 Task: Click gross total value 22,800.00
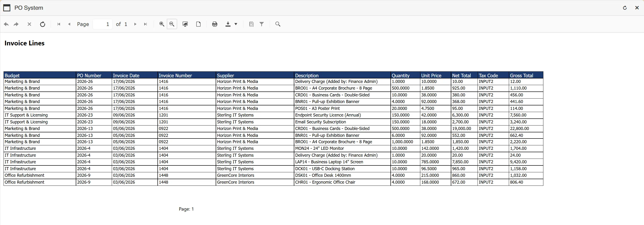pos(526,129)
